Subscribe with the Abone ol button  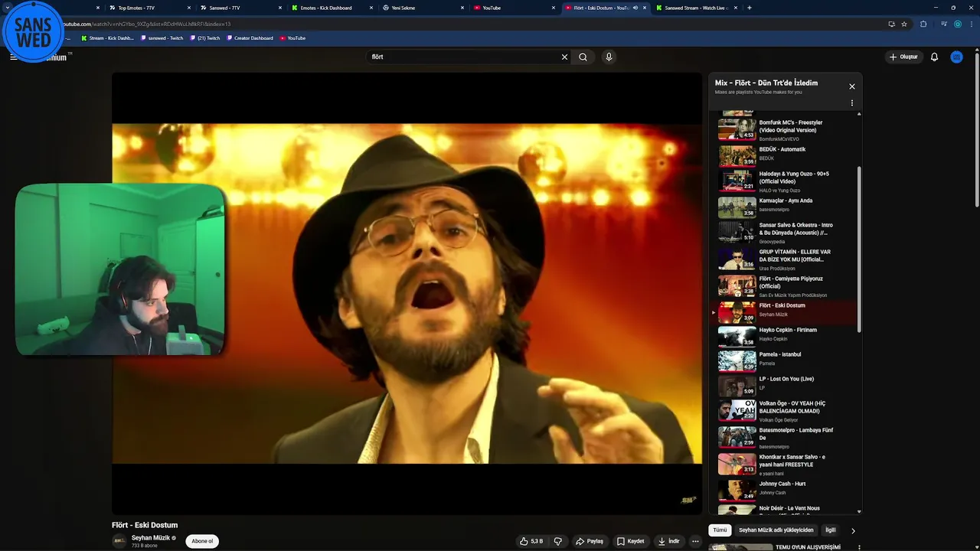202,541
